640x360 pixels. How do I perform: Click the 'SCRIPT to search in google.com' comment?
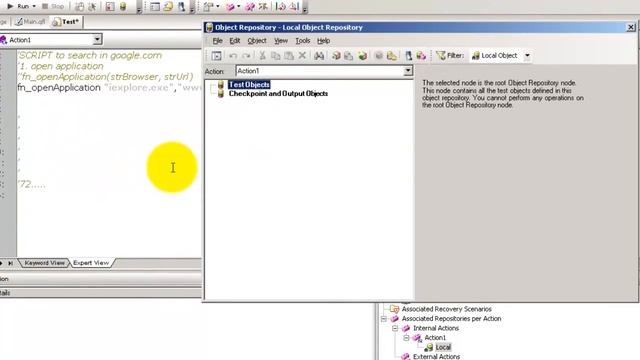(x=90, y=55)
